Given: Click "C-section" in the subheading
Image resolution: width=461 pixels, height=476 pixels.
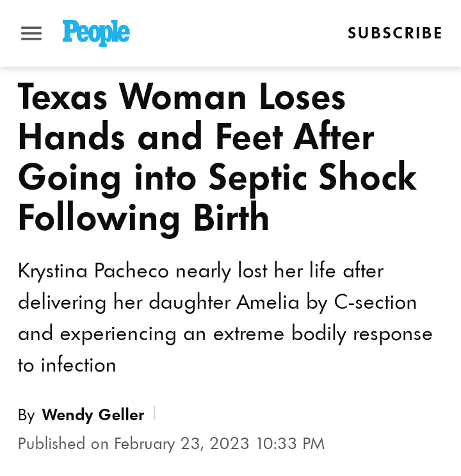Looking at the screenshot, I should (x=375, y=302).
